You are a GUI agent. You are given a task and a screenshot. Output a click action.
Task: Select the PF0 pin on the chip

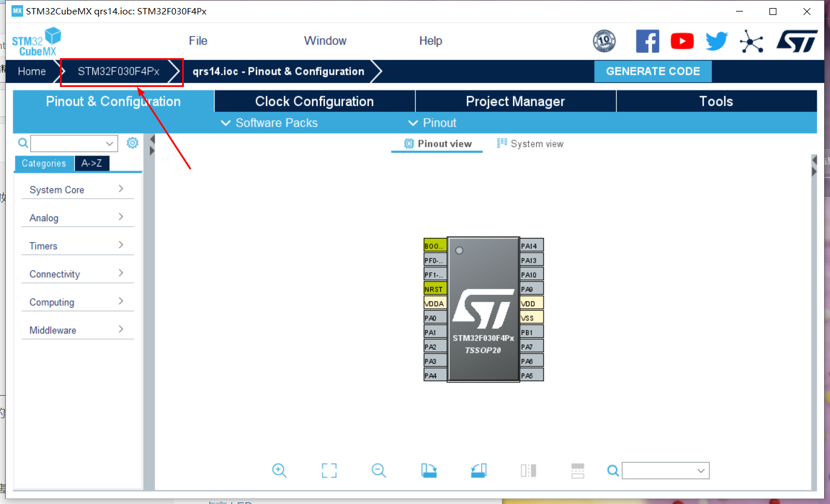point(435,260)
